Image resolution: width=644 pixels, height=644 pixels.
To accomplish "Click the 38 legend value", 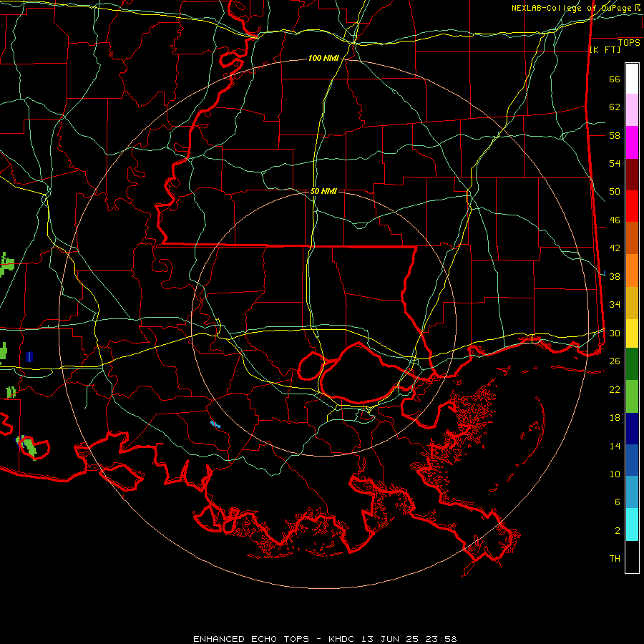I will (x=615, y=276).
